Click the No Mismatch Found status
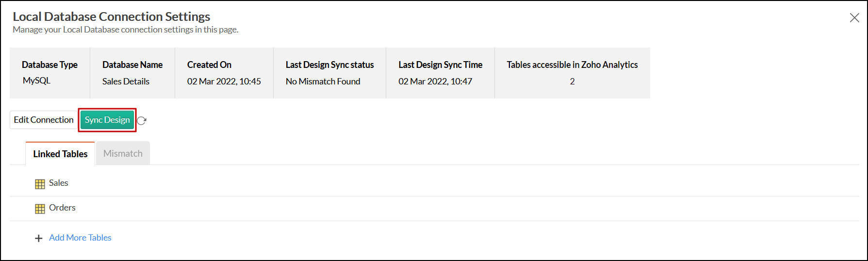 [323, 82]
